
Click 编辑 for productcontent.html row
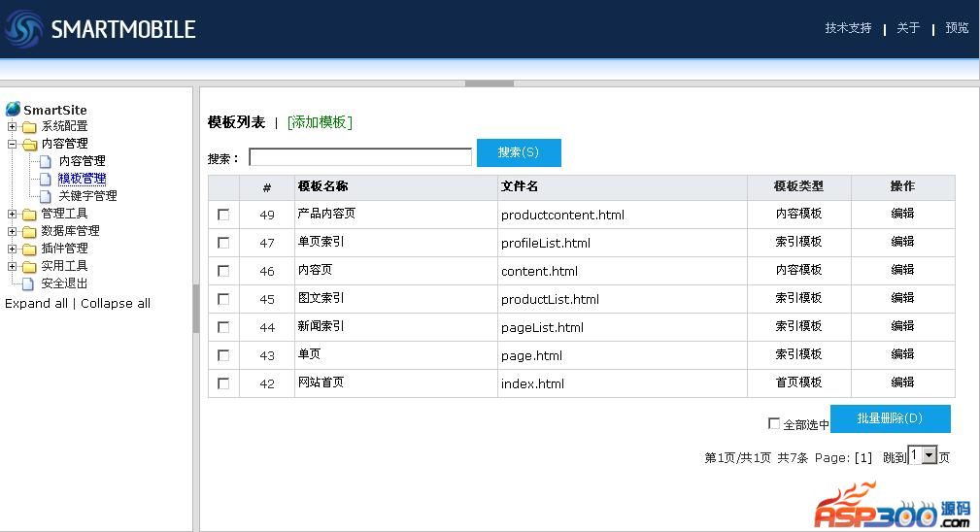click(x=902, y=214)
